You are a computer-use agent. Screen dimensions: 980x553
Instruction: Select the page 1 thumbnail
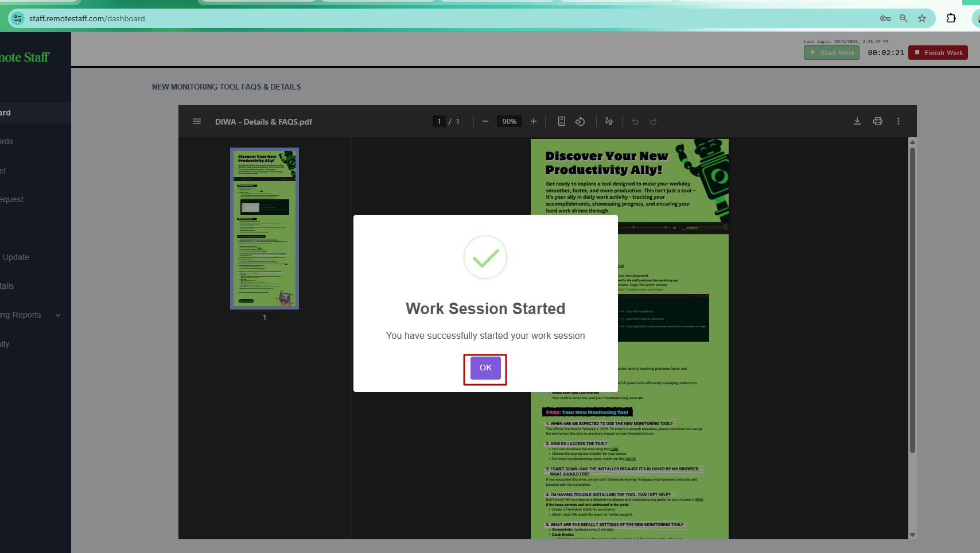click(265, 229)
